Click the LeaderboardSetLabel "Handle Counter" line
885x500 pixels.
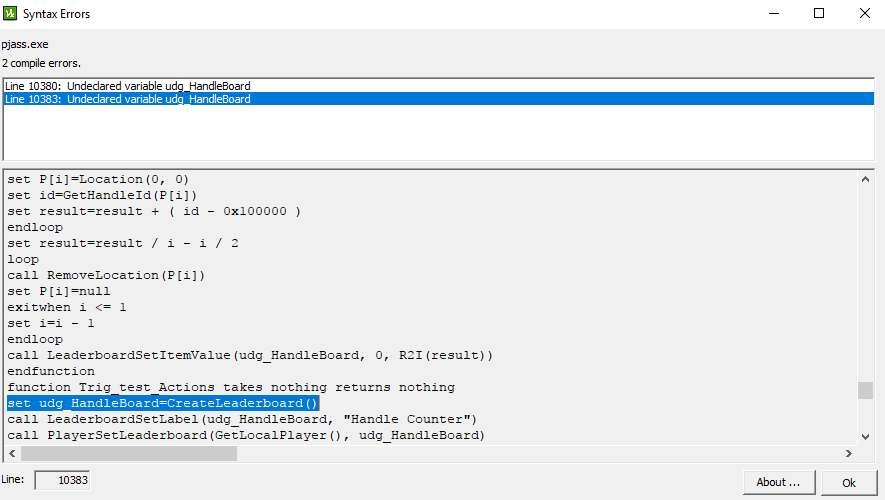[242, 419]
